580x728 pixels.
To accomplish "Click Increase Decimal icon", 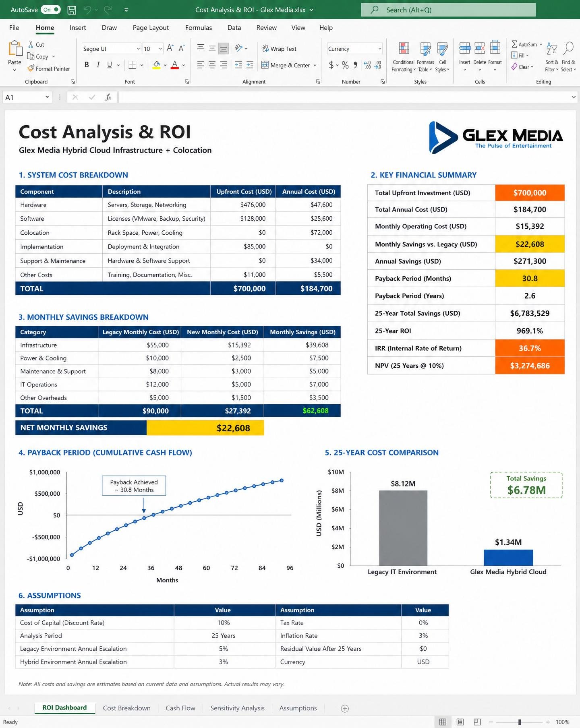I will click(x=367, y=65).
